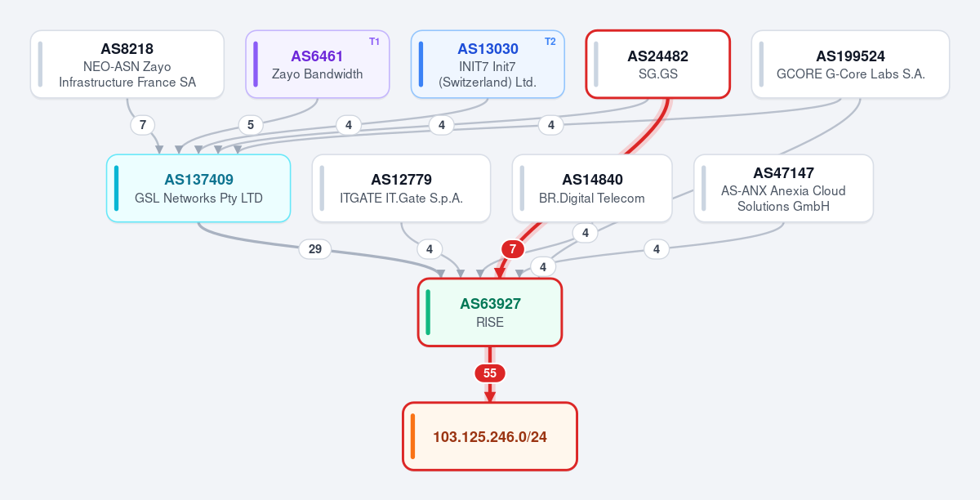The width and height of the screenshot is (980, 500).
Task: Click the T1 tier badge
Action: (374, 42)
